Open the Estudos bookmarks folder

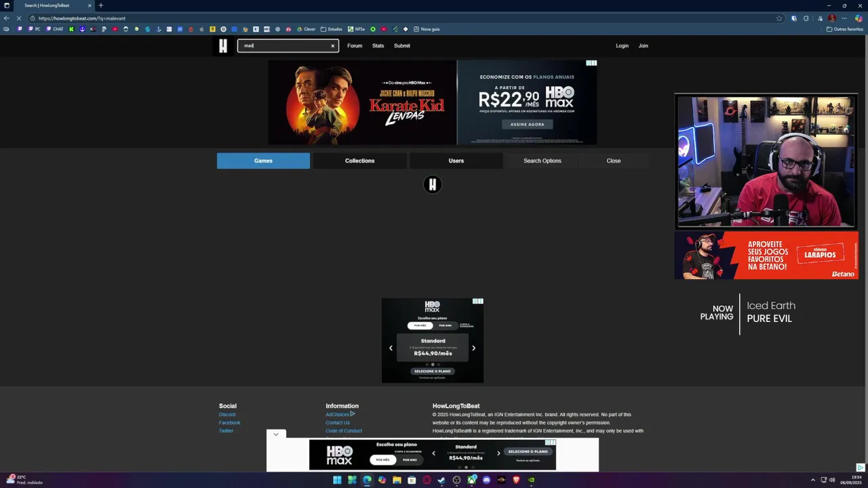pyautogui.click(x=332, y=29)
